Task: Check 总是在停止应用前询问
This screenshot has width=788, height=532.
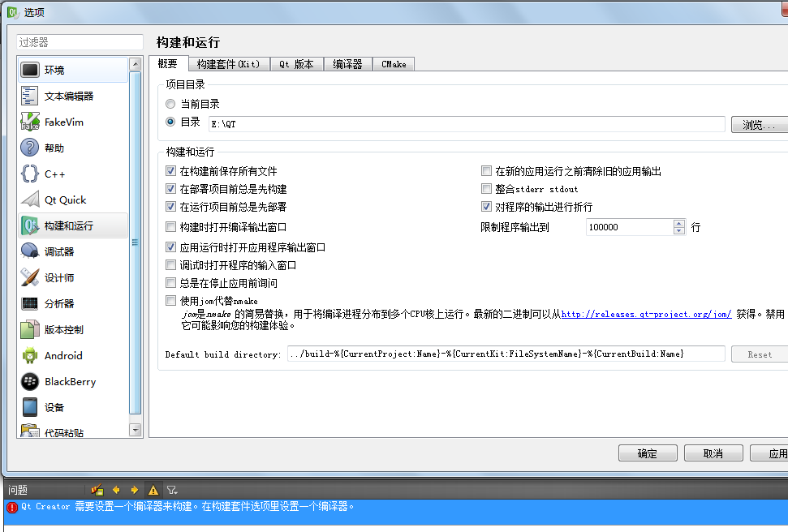Action: 171,283
